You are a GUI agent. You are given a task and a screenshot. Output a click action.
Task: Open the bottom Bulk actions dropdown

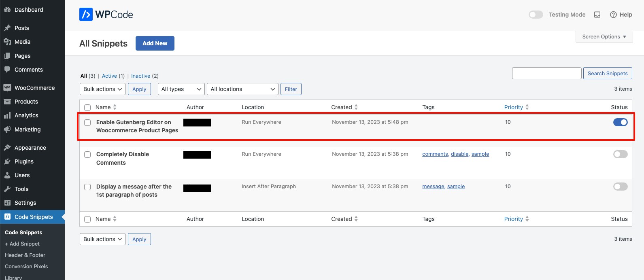point(102,239)
